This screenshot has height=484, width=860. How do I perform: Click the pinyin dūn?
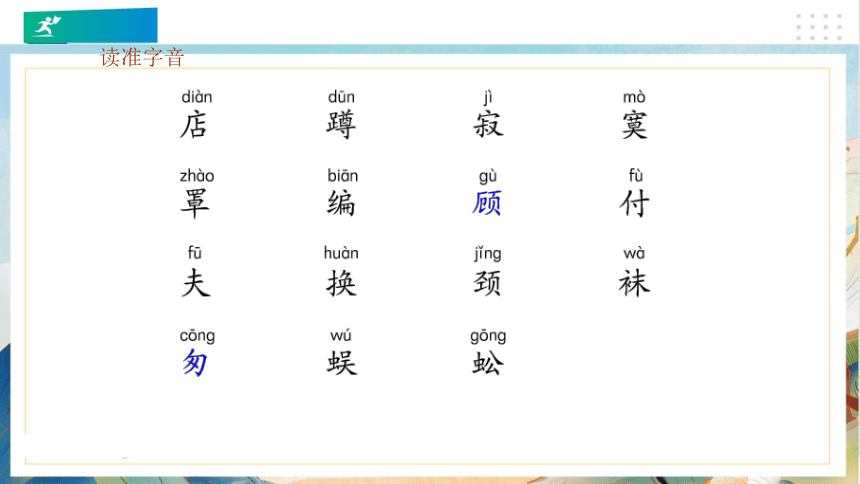(x=341, y=97)
